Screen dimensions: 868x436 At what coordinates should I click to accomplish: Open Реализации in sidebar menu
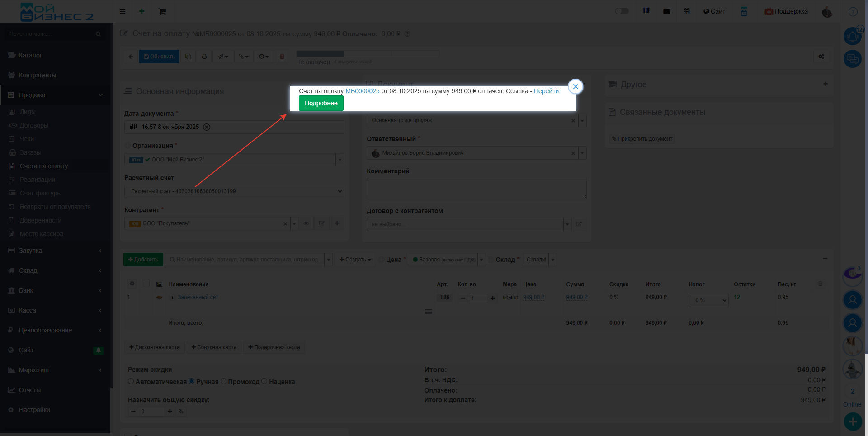(x=38, y=180)
